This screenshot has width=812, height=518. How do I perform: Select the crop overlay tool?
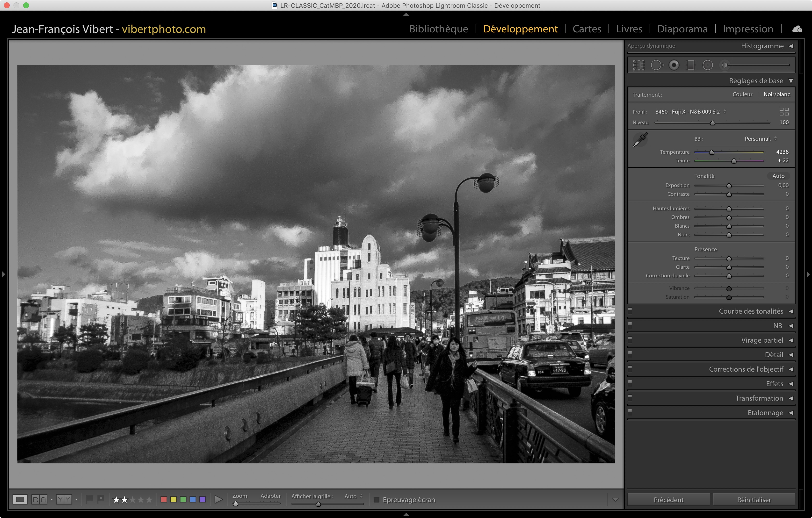point(638,65)
